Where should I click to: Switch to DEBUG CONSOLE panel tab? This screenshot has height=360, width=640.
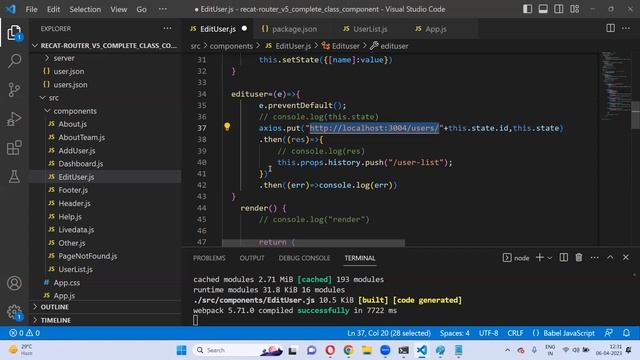point(304,258)
